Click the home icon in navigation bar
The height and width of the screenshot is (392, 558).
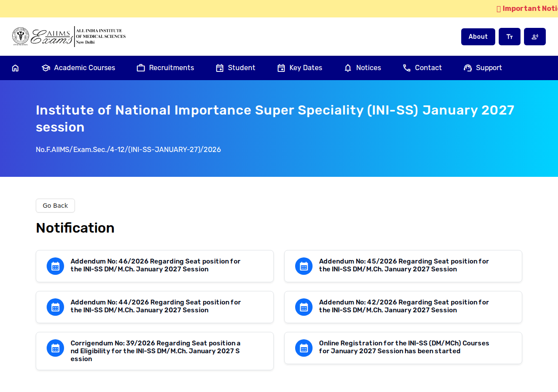coord(15,68)
